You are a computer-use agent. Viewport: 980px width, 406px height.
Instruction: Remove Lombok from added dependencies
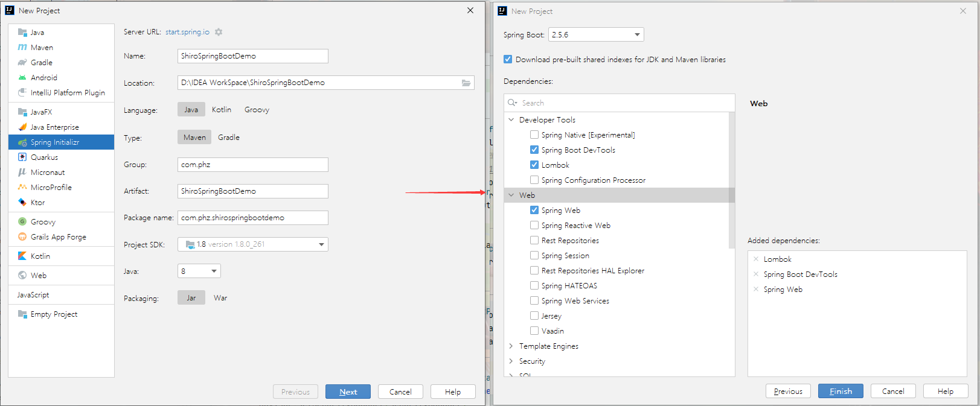(755, 259)
